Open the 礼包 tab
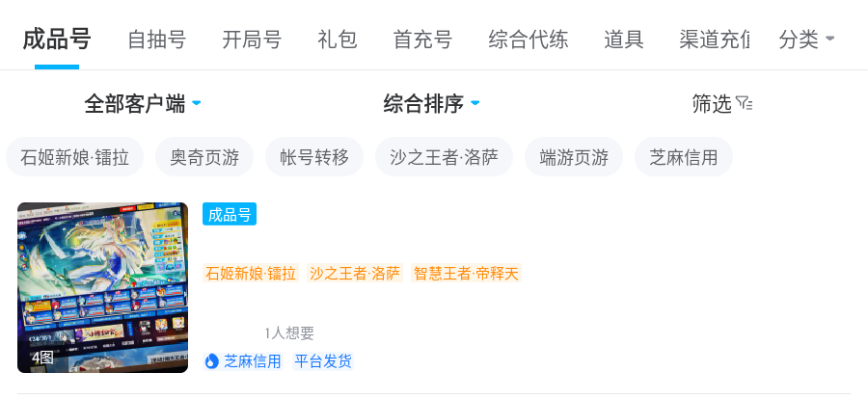 (x=338, y=40)
